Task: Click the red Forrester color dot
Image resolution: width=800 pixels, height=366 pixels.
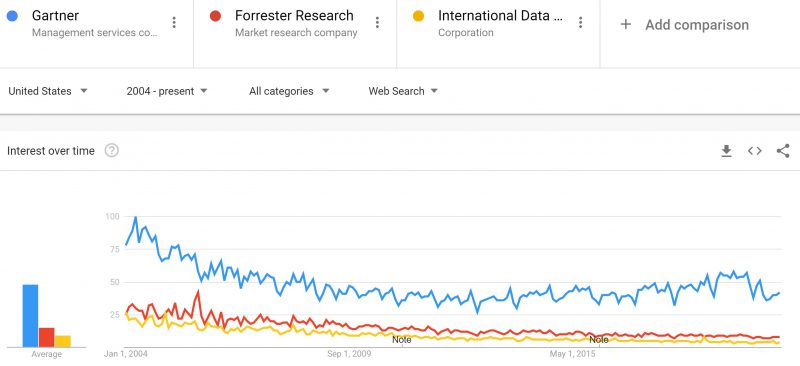Action: click(x=215, y=16)
